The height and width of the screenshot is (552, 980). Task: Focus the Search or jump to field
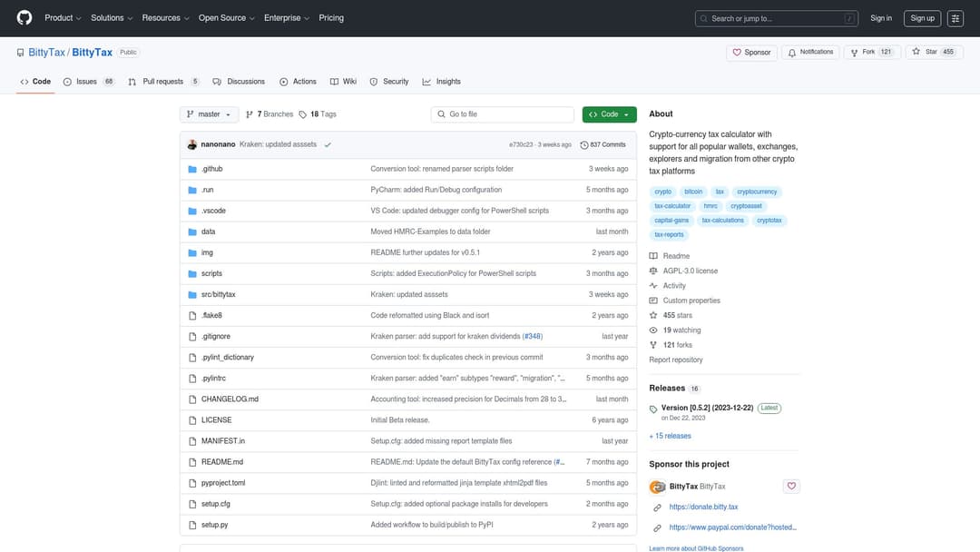(x=776, y=19)
